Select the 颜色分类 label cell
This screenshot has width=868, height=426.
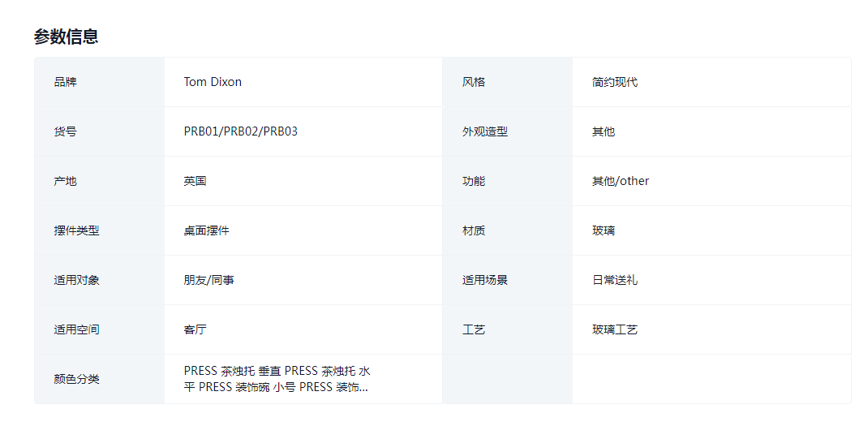point(100,379)
